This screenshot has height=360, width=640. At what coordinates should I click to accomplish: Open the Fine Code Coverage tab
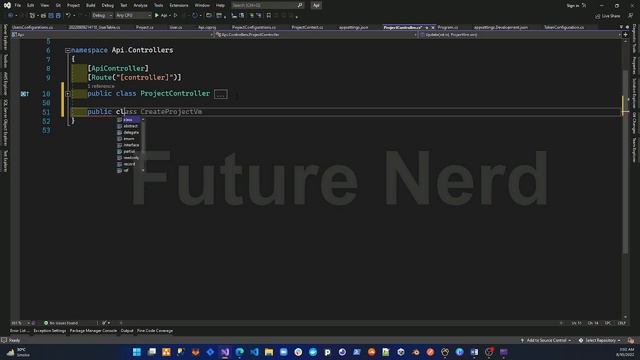155,331
